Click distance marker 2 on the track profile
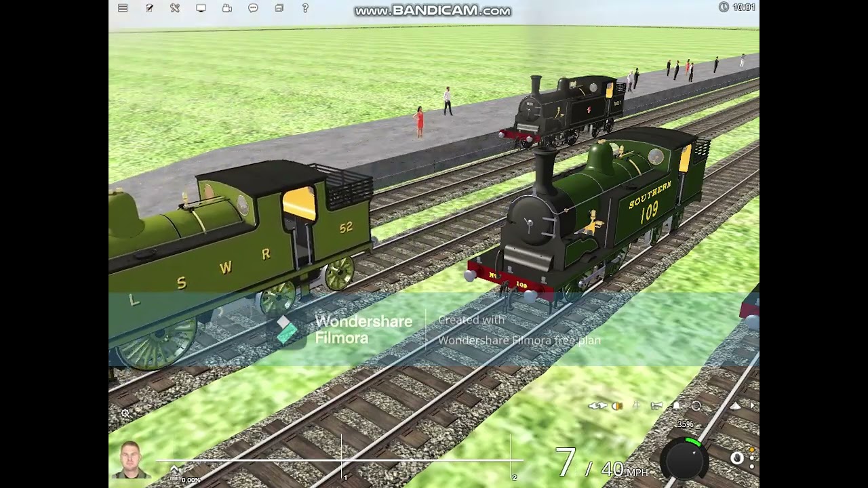The height and width of the screenshot is (488, 868). click(514, 477)
